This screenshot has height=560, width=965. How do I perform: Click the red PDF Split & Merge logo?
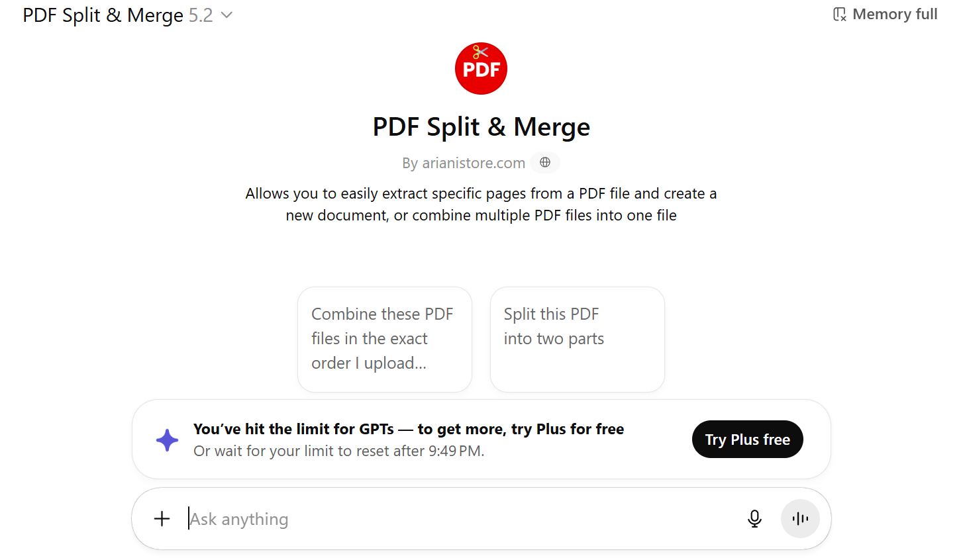tap(481, 68)
